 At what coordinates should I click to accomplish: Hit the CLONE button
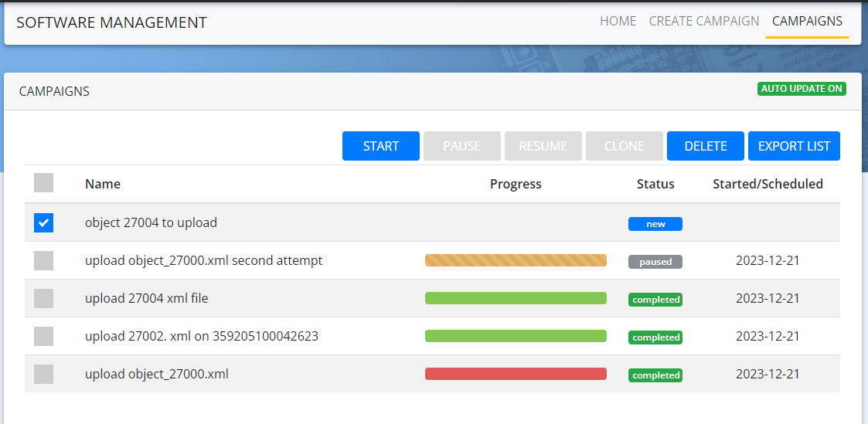[624, 146]
